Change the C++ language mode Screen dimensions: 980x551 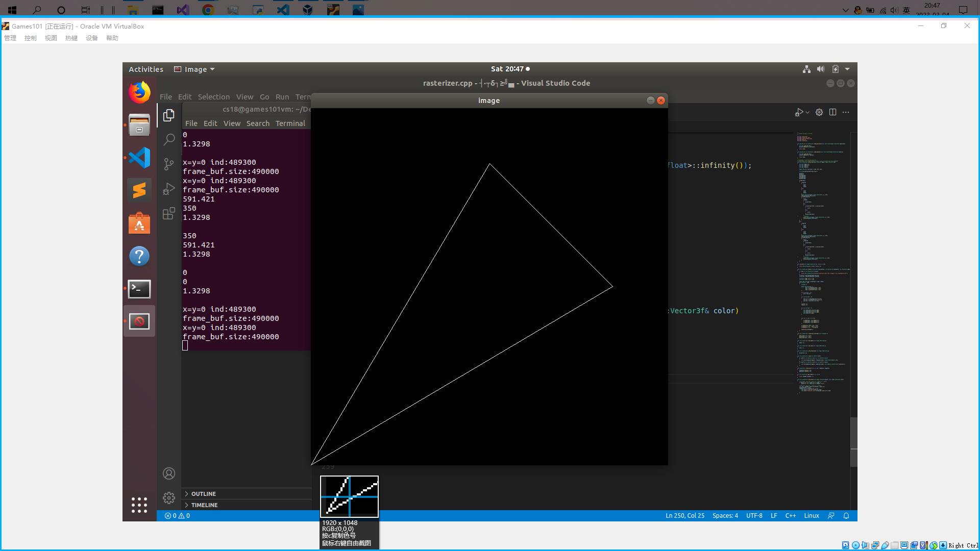point(791,516)
